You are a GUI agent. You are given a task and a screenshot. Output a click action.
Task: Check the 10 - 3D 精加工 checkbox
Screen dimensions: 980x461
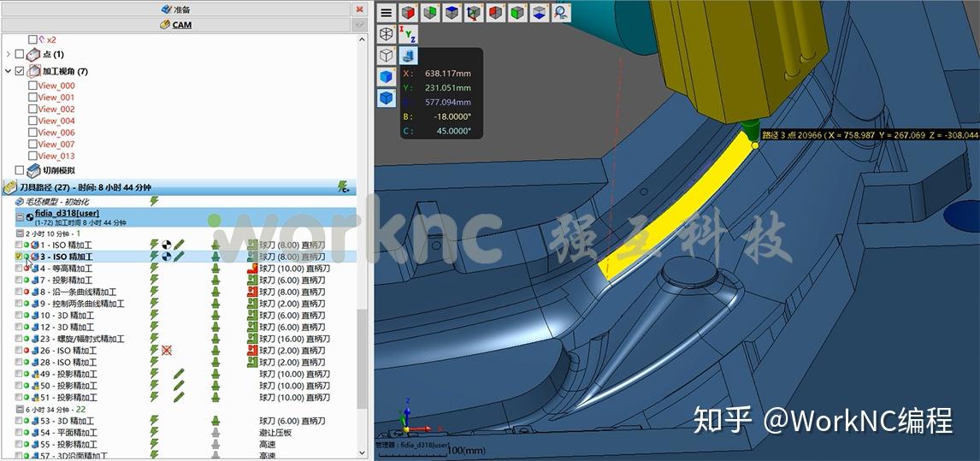click(x=19, y=316)
